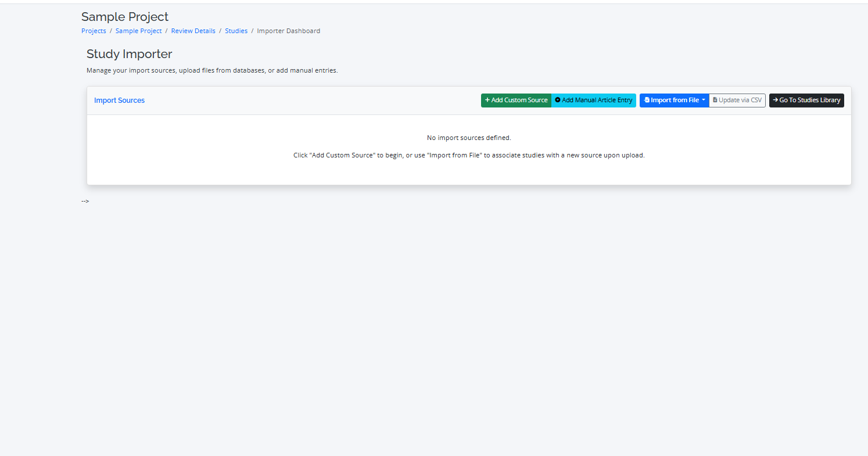The image size is (868, 456).
Task: Click the right arrow icon on Go To Studies Library
Action: [x=776, y=100]
